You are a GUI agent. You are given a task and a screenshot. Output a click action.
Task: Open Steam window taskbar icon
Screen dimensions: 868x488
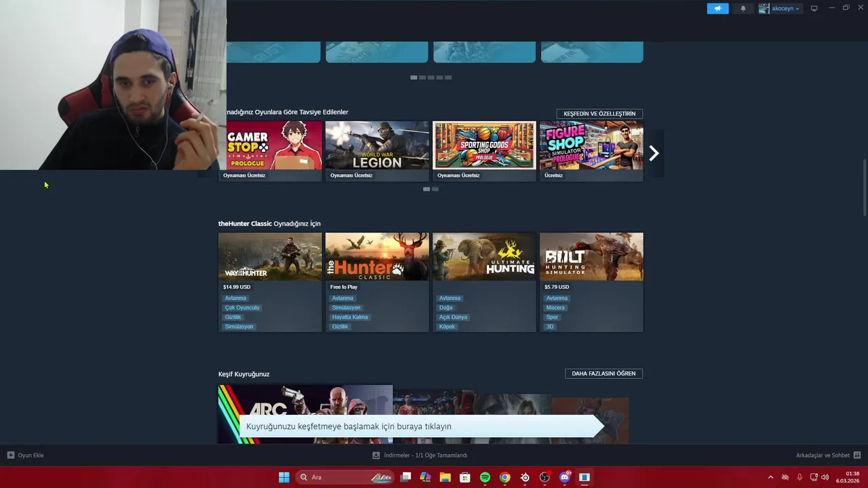point(584,477)
